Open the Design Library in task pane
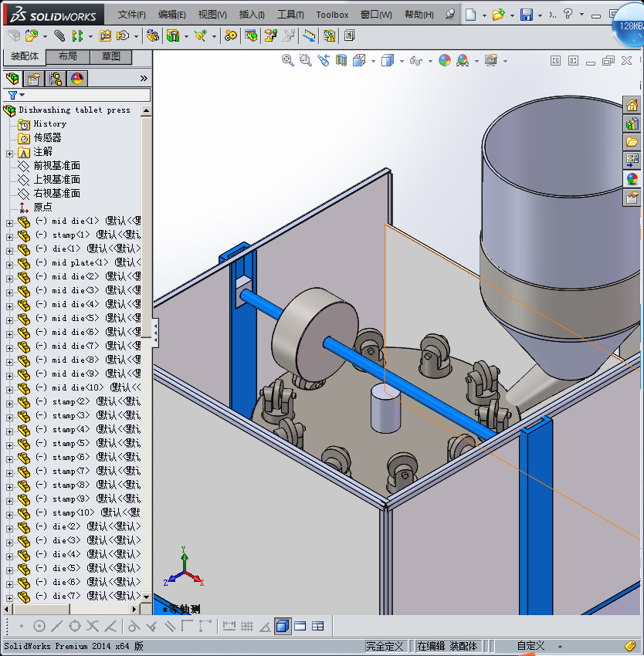This screenshot has width=644, height=656. tap(632, 123)
